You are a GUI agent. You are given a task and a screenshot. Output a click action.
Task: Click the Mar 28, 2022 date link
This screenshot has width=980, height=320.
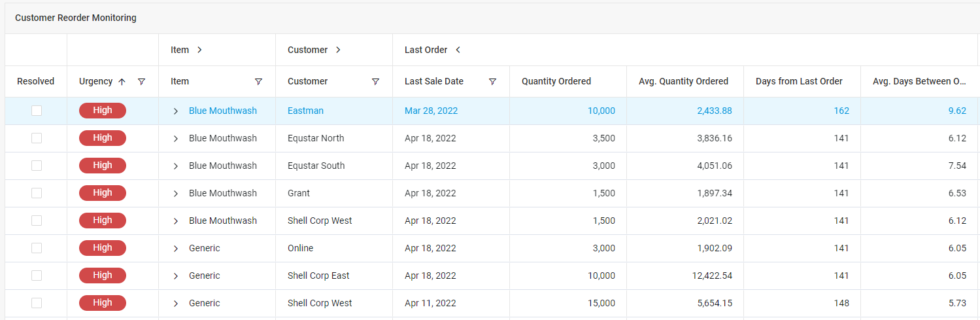tap(431, 111)
